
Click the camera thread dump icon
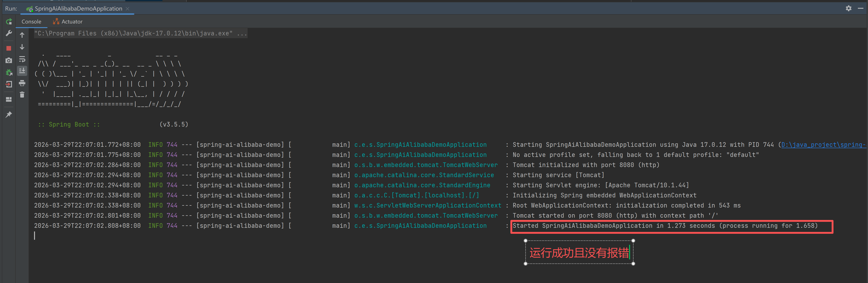[9, 60]
